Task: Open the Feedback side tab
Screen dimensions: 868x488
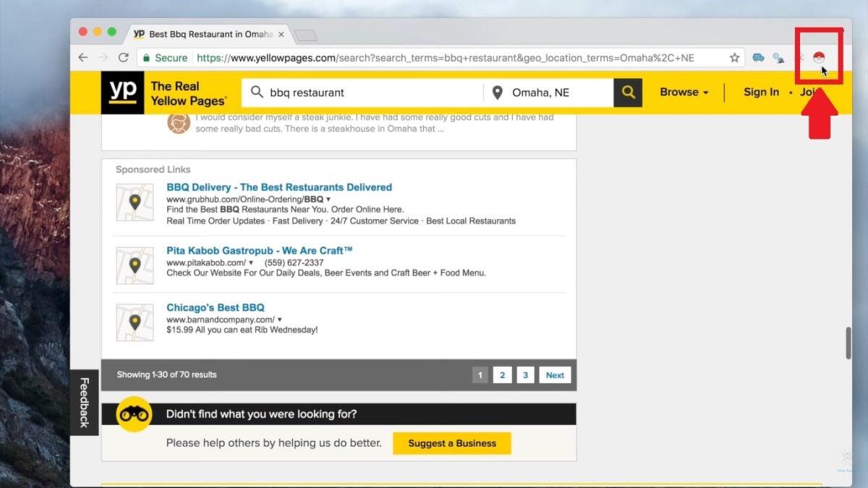Action: (x=84, y=402)
